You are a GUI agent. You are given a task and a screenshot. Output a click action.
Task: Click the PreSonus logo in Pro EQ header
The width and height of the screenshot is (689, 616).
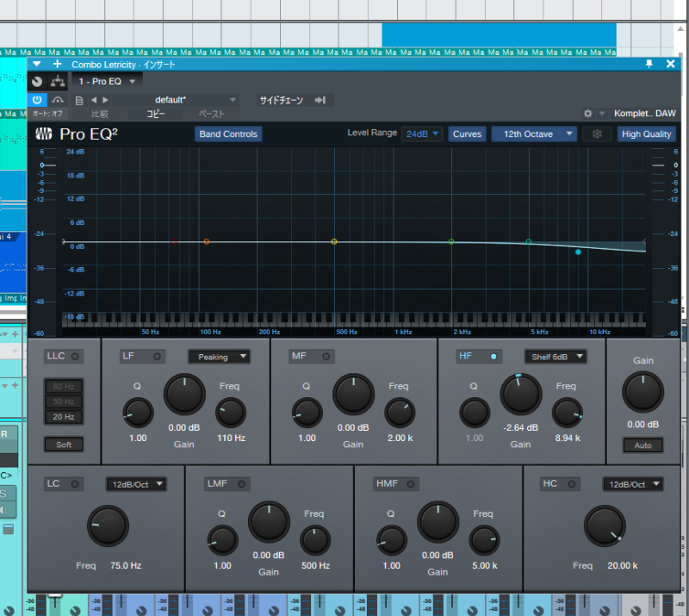(44, 134)
